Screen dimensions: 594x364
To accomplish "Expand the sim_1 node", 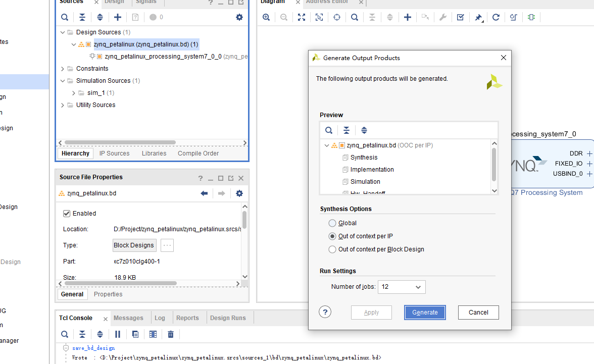I will 74,93.
